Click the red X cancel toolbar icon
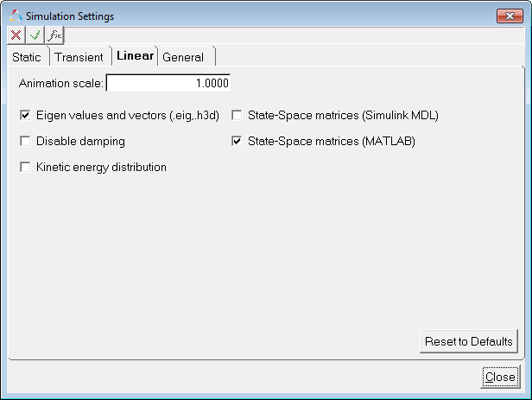The image size is (532, 400). point(16,35)
